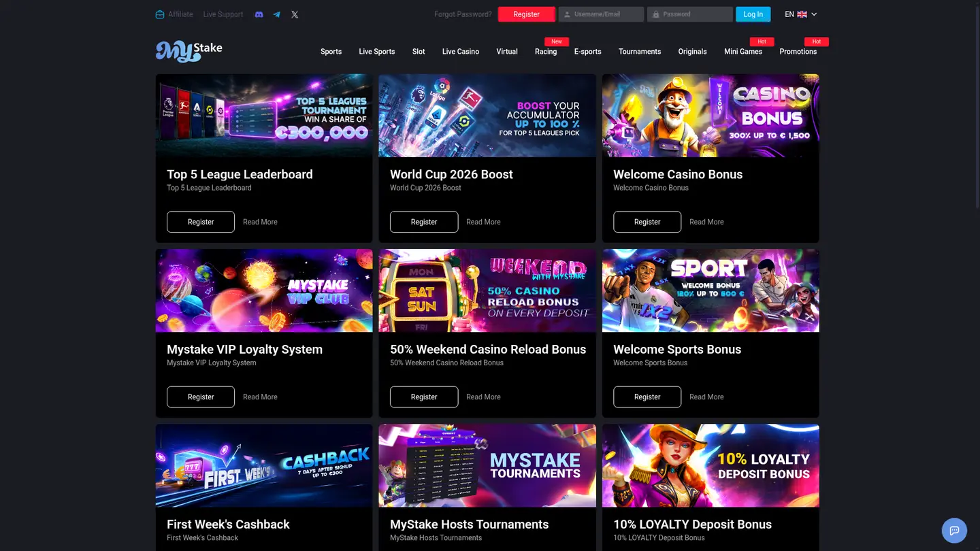The width and height of the screenshot is (980, 551).
Task: Open the Racing menu
Action: pos(546,52)
